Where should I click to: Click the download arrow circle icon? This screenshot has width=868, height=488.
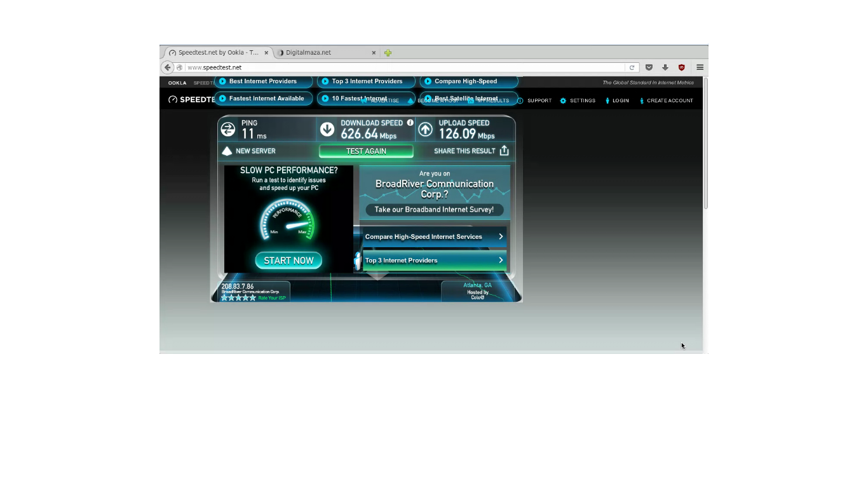[x=327, y=130]
